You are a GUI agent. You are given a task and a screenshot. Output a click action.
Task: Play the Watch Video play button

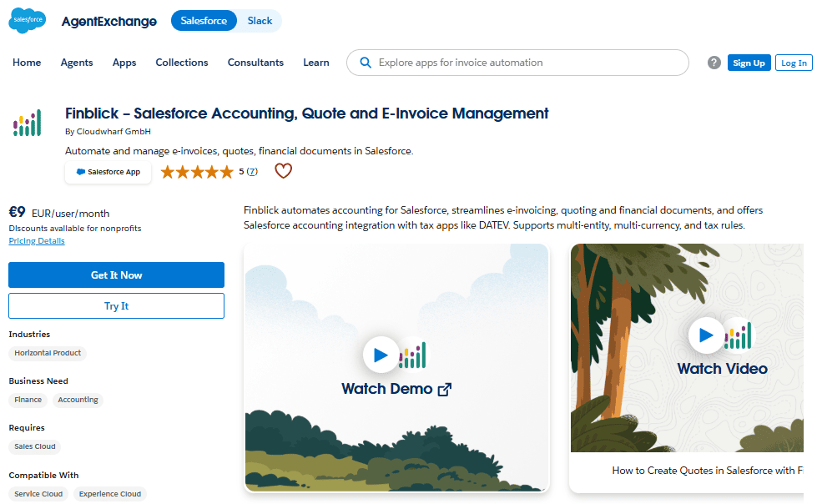click(706, 335)
